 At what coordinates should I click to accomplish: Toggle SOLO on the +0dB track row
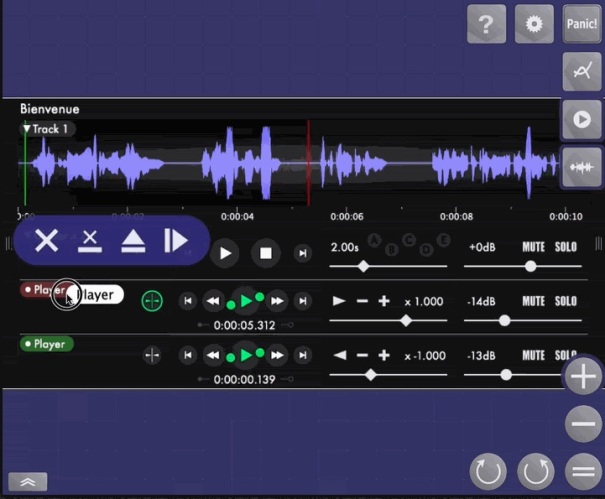(x=566, y=247)
